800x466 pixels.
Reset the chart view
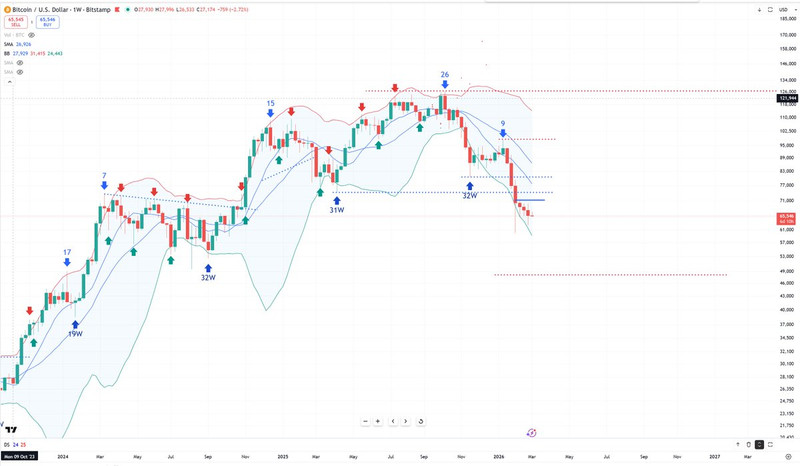(421, 421)
